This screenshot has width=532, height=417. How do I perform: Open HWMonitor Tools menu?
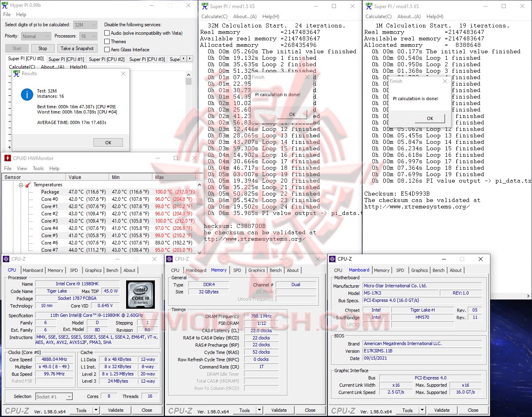point(38,168)
